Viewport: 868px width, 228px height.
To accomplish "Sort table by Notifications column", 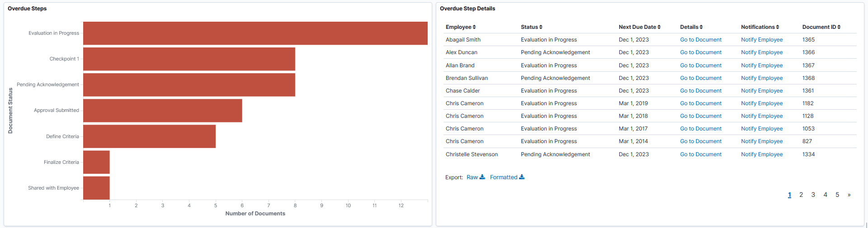I will [x=760, y=27].
